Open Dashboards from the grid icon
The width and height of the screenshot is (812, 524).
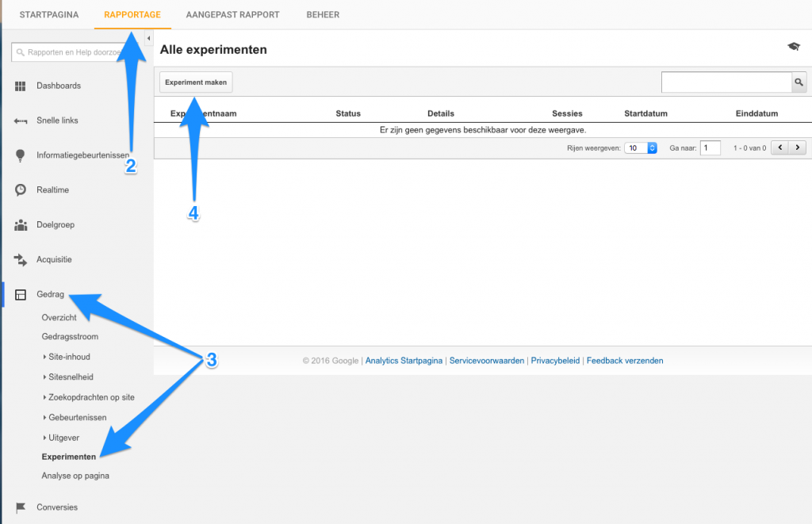(21, 86)
